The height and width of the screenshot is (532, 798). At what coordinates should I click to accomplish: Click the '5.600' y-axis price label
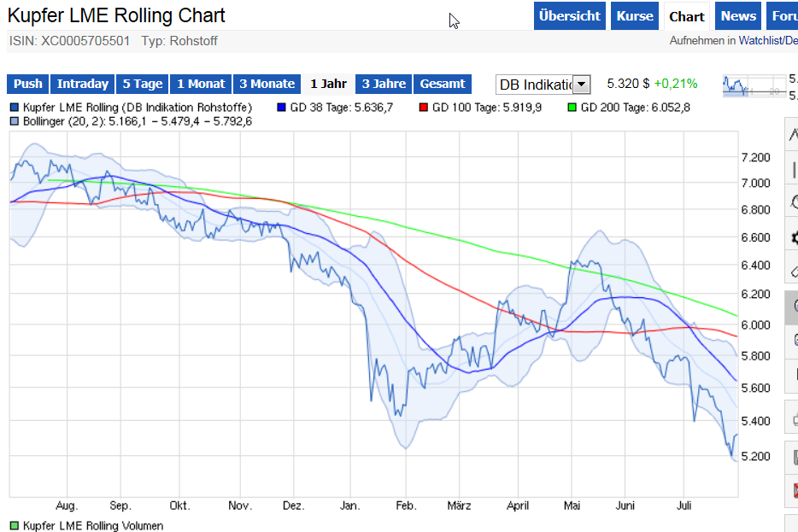756,388
